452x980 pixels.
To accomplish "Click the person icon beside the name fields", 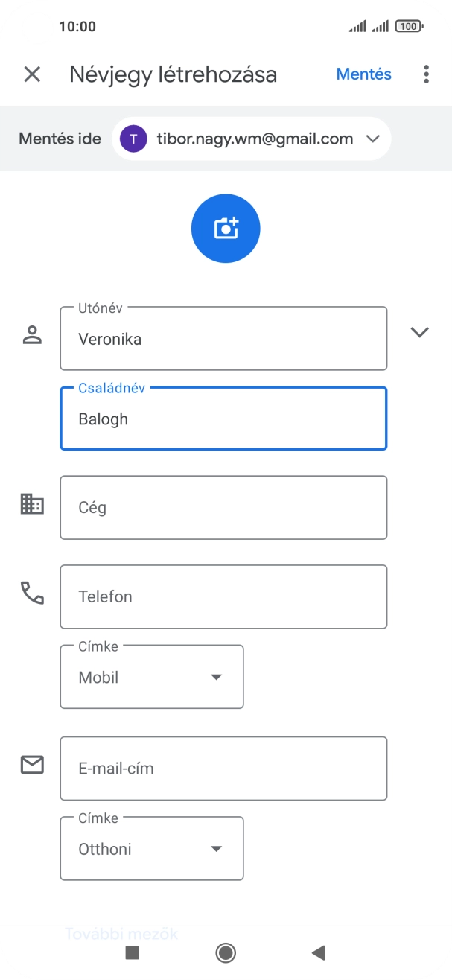I will click(x=31, y=333).
